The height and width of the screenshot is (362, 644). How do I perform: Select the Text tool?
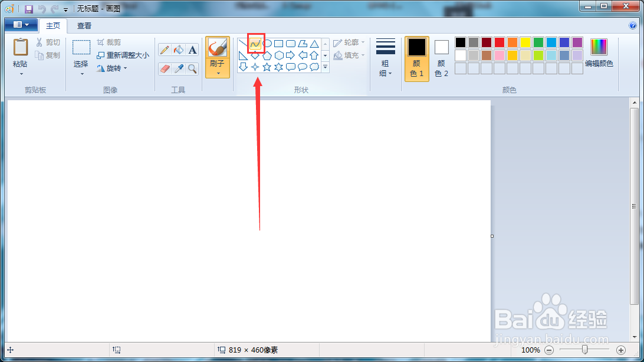click(192, 50)
